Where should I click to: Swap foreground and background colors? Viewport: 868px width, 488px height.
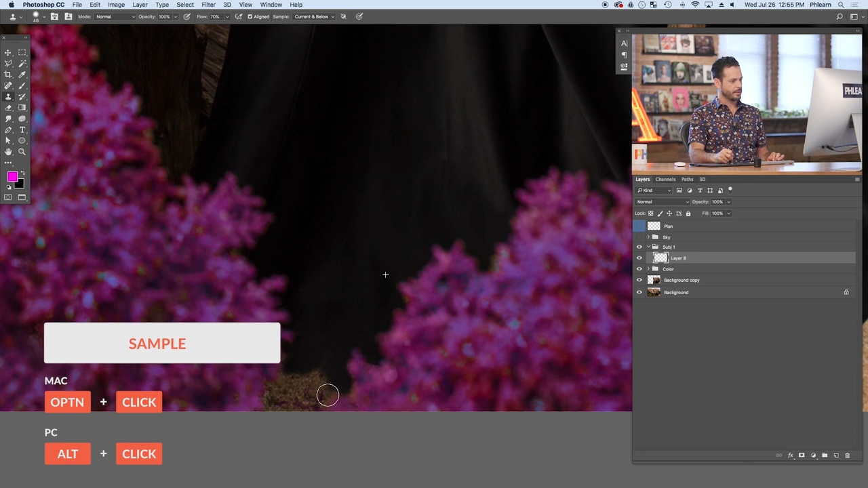(22, 174)
